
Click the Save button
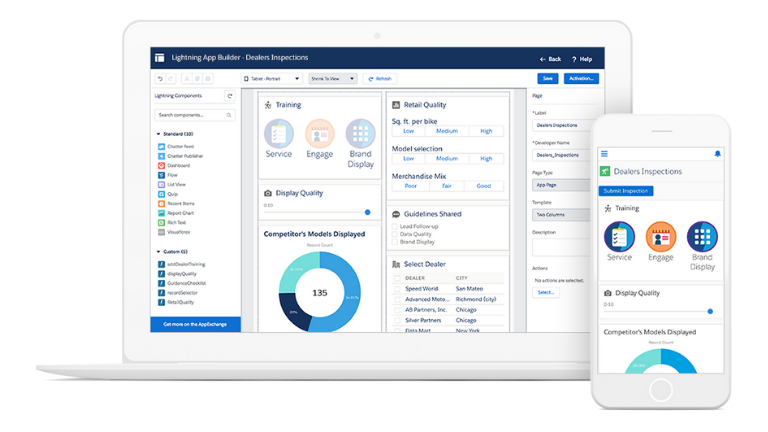click(548, 79)
